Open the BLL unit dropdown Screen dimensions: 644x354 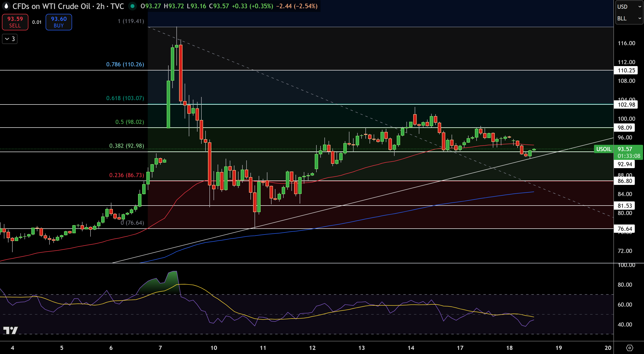[x=629, y=18]
